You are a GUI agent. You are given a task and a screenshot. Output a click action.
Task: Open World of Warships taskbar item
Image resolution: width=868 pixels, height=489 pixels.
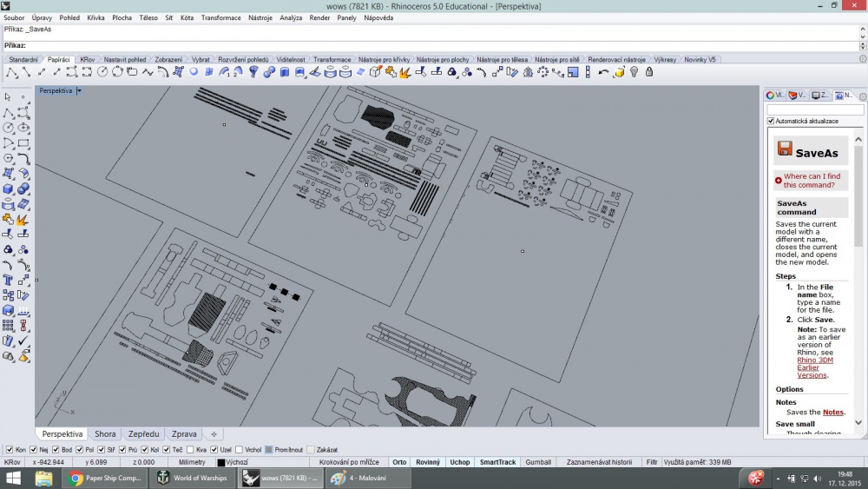[192, 478]
